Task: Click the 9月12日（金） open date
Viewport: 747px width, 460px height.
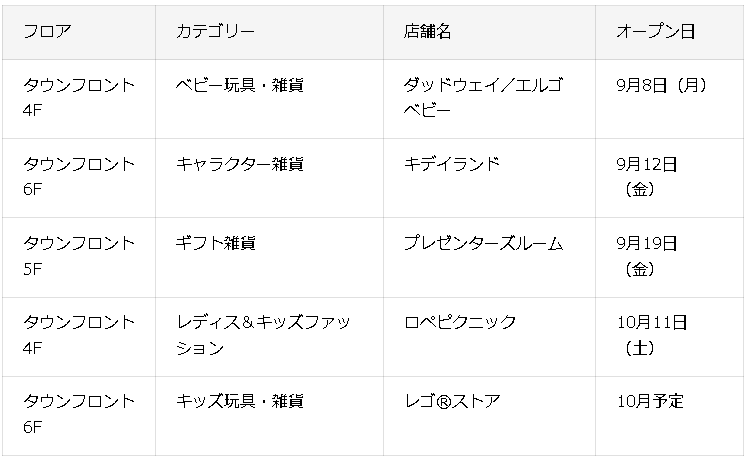Action: tap(647, 177)
